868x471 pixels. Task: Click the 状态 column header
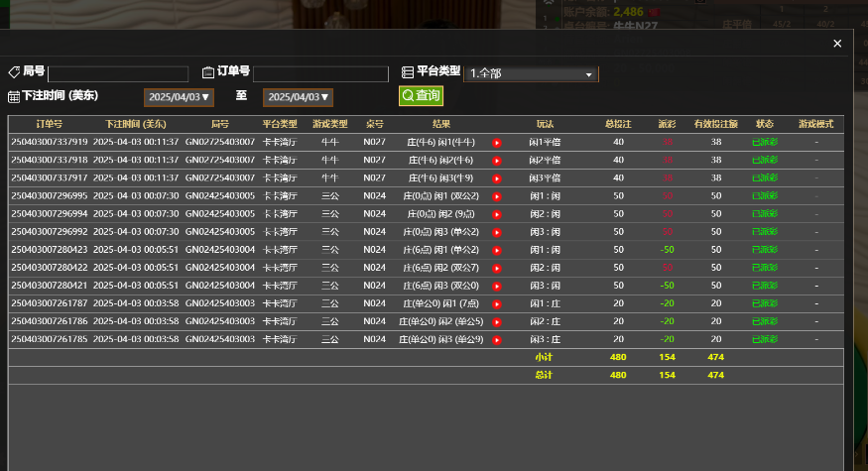765,124
